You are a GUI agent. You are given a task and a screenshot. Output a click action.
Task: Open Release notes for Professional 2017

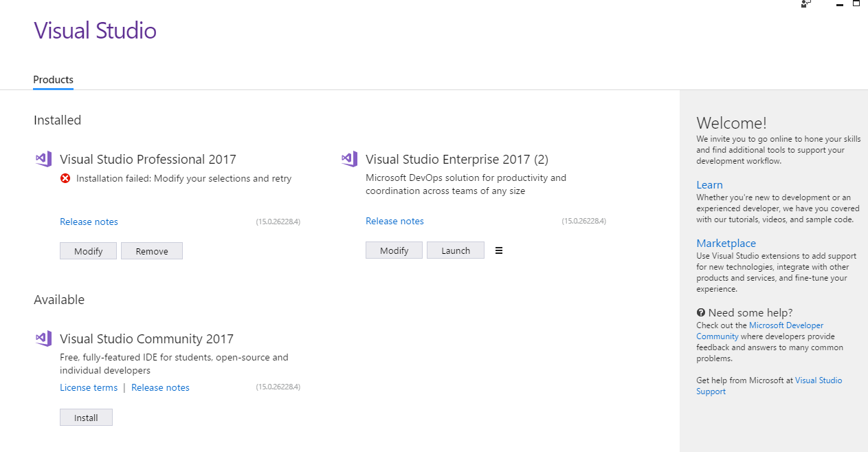[x=89, y=222]
